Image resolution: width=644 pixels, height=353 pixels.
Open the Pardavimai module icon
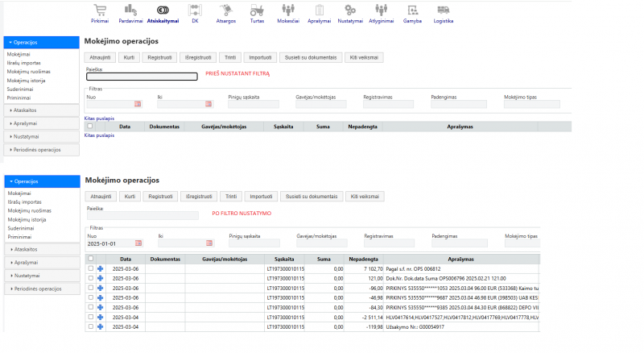pyautogui.click(x=130, y=10)
